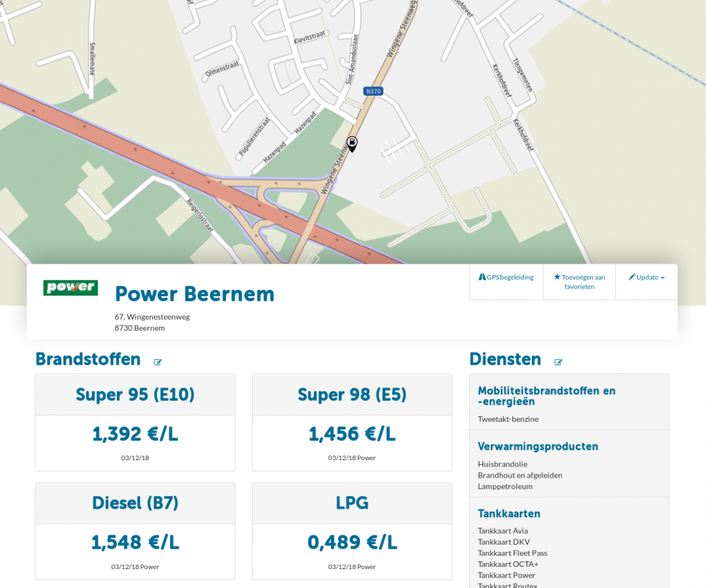The width and height of the screenshot is (706, 588).
Task: Click the Brandstoffen section heading
Action: pyautogui.click(x=88, y=359)
